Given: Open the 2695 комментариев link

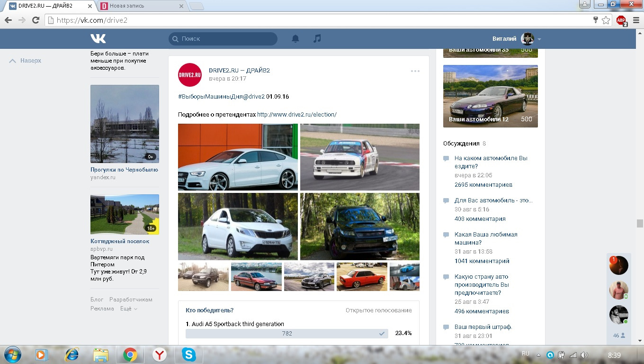Looking at the screenshot, I should tap(483, 185).
